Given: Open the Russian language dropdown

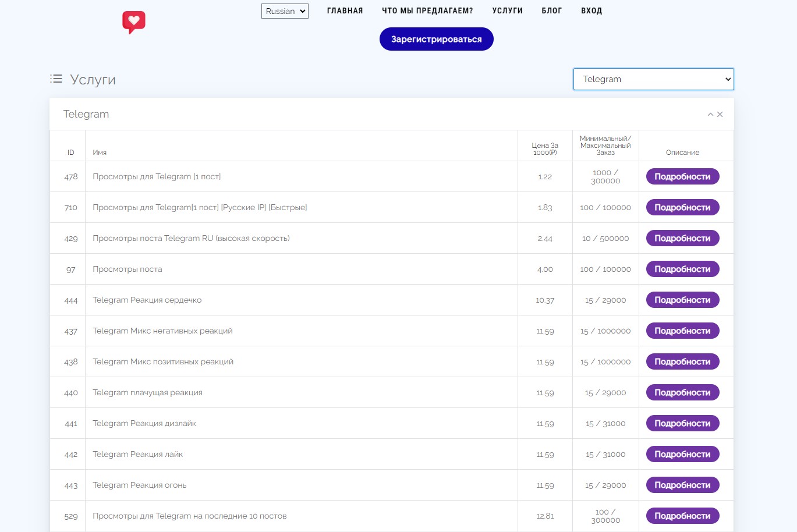Looking at the screenshot, I should [x=285, y=11].
